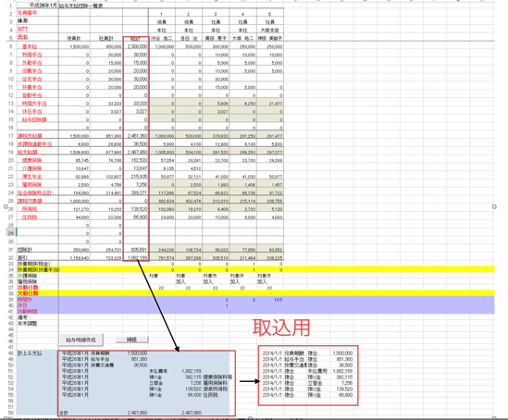Select the 体系 label cell

(x=23, y=20)
